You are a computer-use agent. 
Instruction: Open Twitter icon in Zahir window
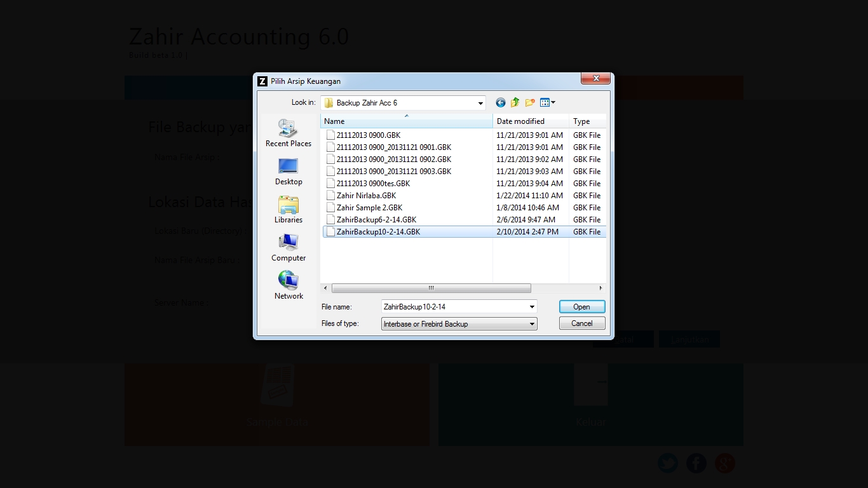668,463
